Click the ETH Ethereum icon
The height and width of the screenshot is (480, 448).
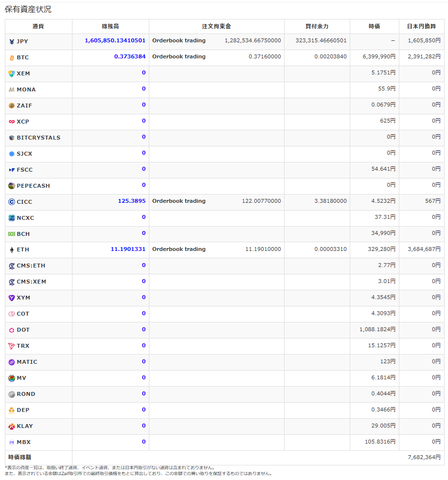[12, 250]
